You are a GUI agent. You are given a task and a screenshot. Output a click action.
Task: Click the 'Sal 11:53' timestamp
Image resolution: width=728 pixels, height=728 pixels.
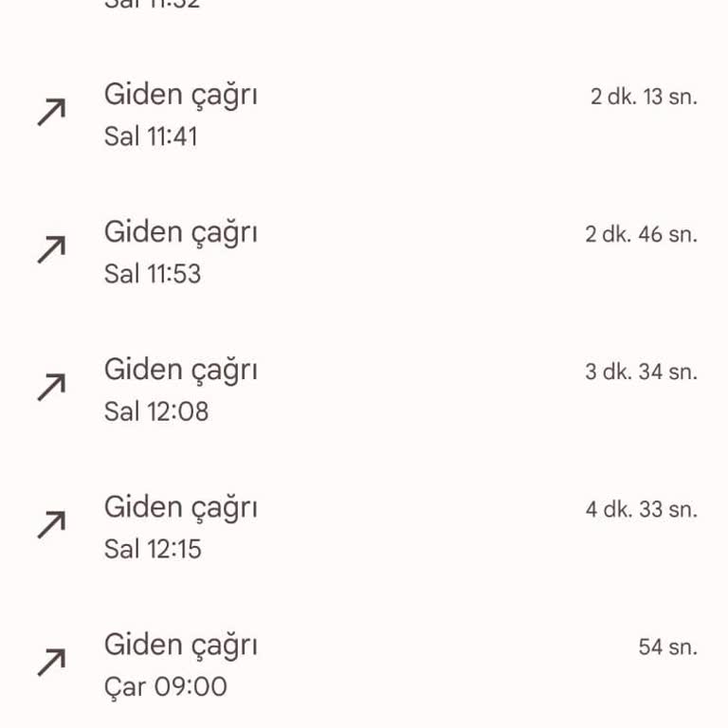tap(153, 274)
